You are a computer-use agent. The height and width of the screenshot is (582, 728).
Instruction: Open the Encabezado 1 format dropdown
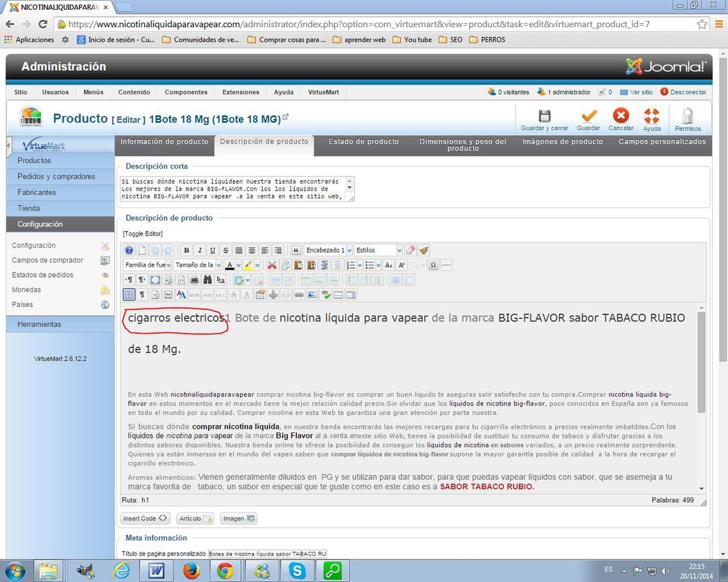pos(328,250)
